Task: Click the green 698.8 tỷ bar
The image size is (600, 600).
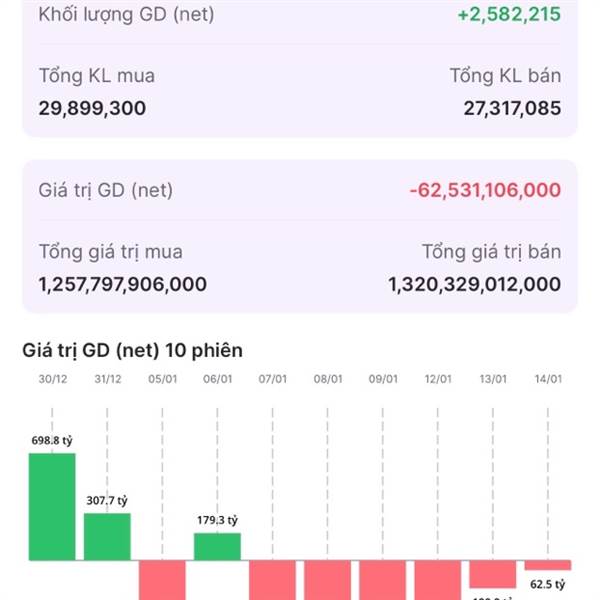Action: pyautogui.click(x=52, y=506)
